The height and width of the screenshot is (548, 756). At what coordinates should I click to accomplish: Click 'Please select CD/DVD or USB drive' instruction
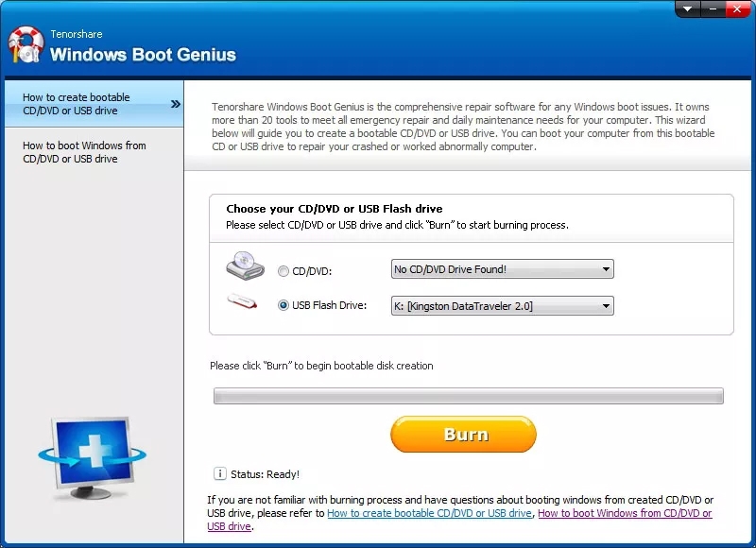tap(397, 225)
